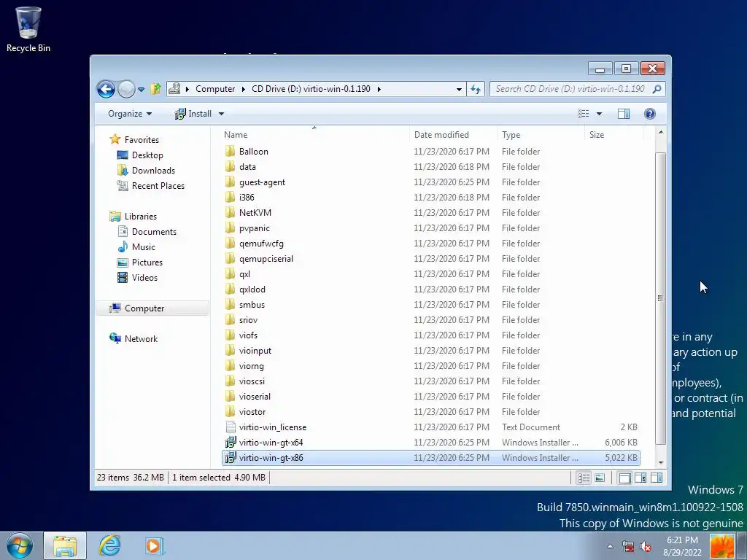
Task: Click the vioserial folder name
Action: click(255, 396)
